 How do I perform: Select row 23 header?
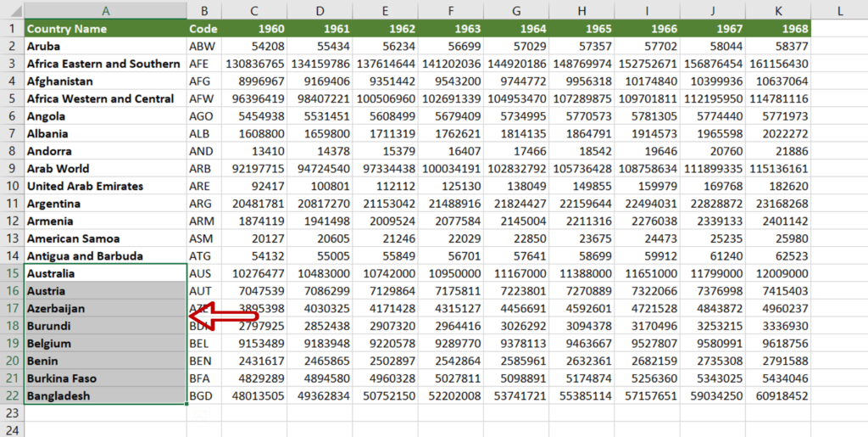point(12,413)
